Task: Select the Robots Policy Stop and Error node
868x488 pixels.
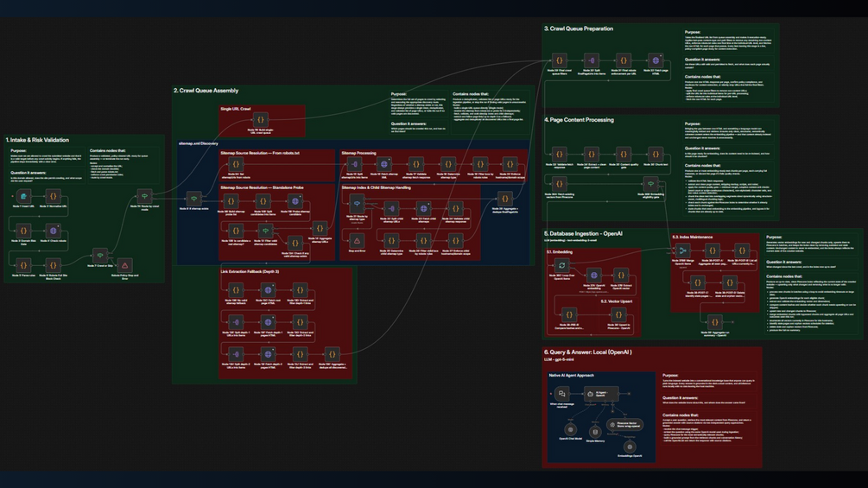Action: 124,265
